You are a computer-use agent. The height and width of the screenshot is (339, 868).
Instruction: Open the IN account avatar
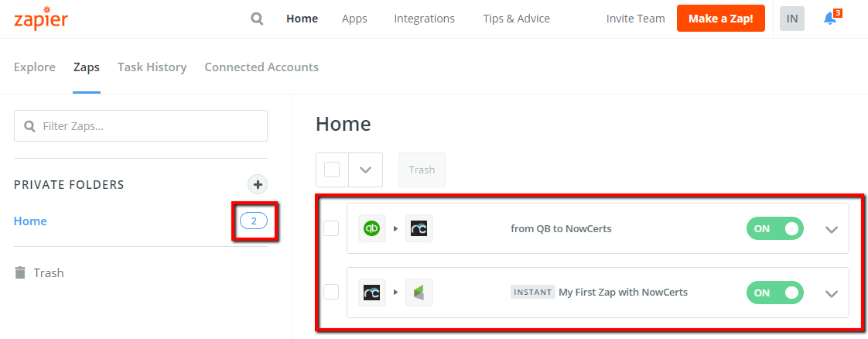pyautogui.click(x=792, y=19)
